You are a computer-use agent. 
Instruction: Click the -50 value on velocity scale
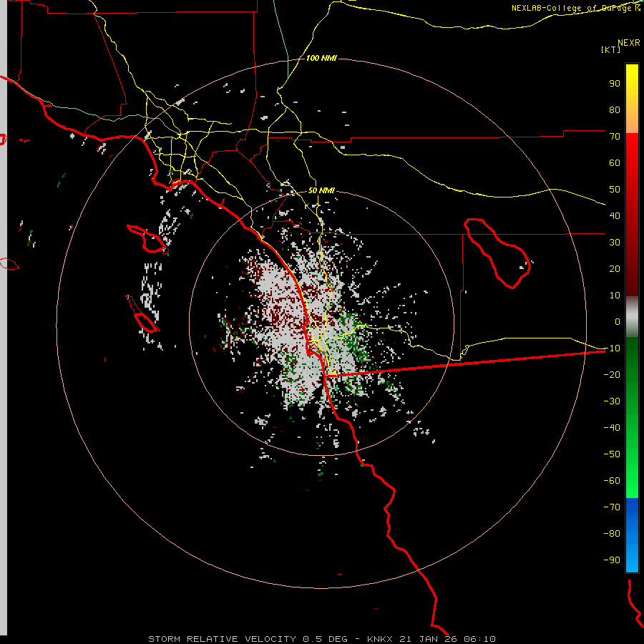pyautogui.click(x=612, y=454)
